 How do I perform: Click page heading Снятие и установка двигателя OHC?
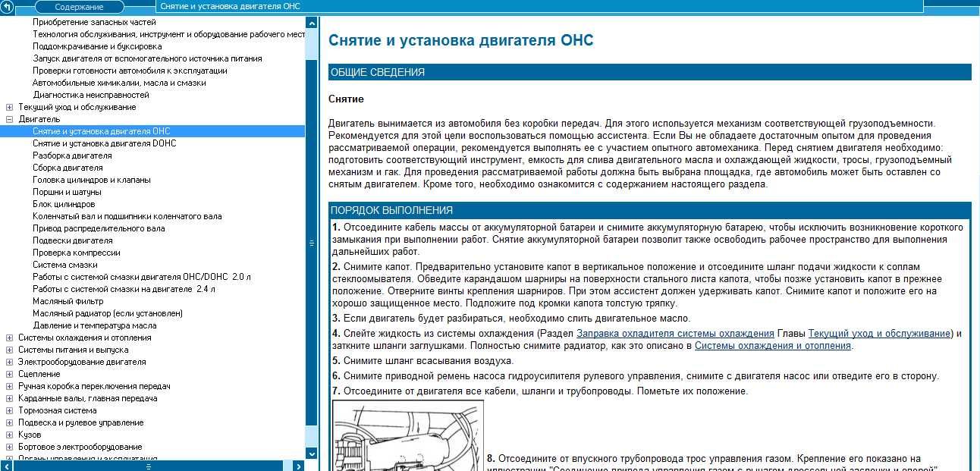point(460,41)
